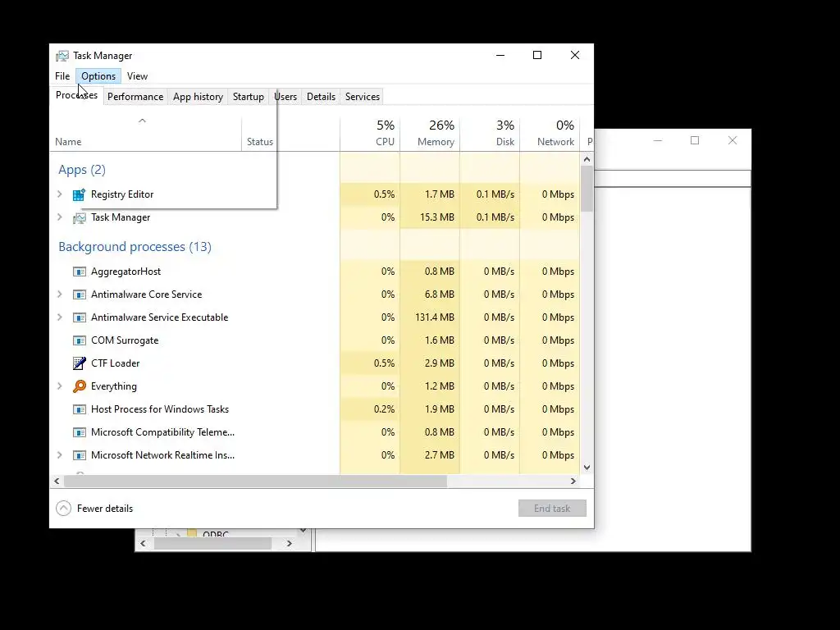Switch to the Details tab
The height and width of the screenshot is (630, 840).
click(321, 97)
